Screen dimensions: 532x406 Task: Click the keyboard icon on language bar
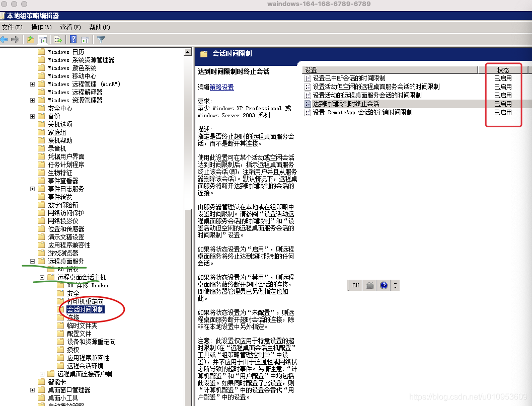coord(370,285)
